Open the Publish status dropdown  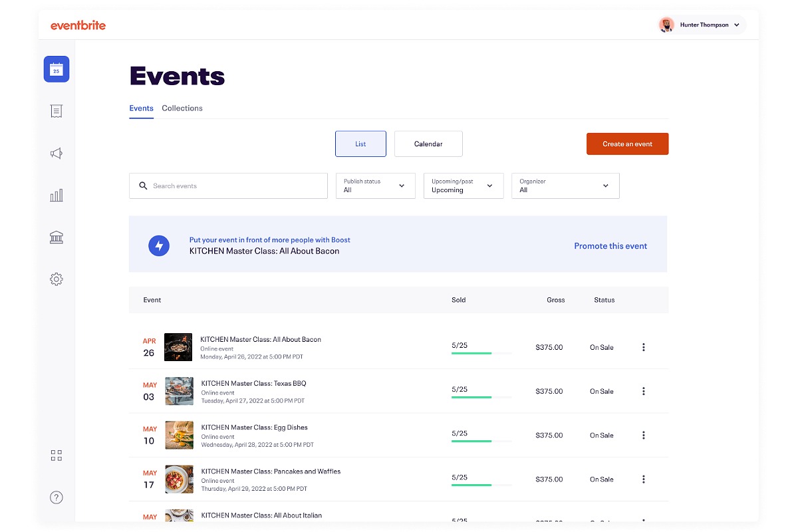375,186
